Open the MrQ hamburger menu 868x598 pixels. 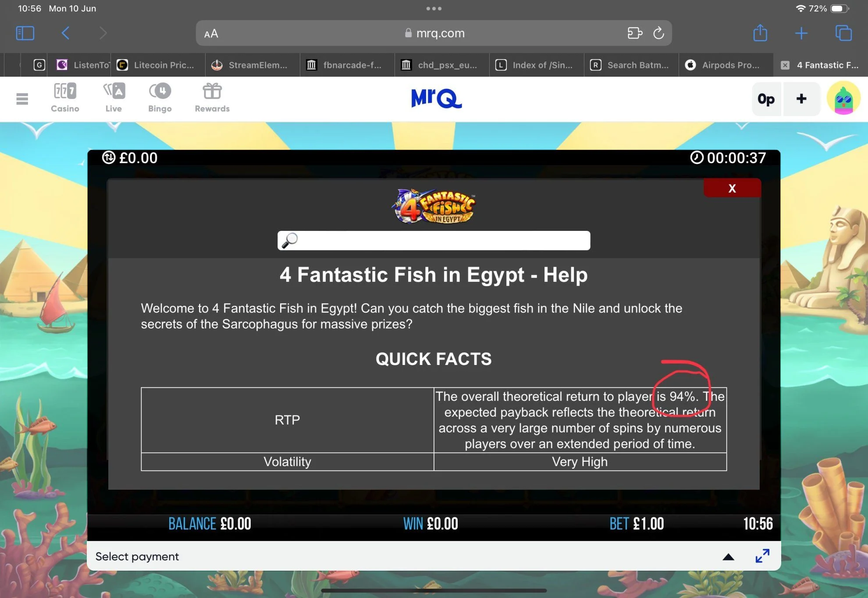22,99
